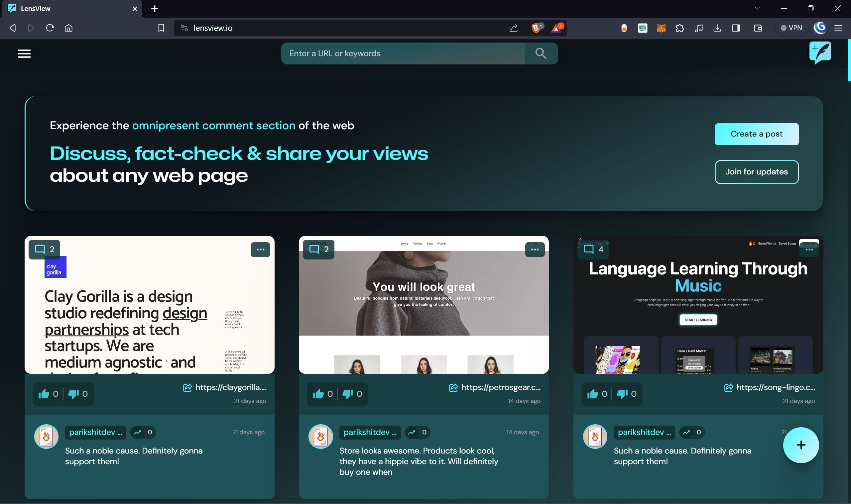Click parikshitdev avatar on Petros comment
Screen dimensions: 851x504
(320, 437)
